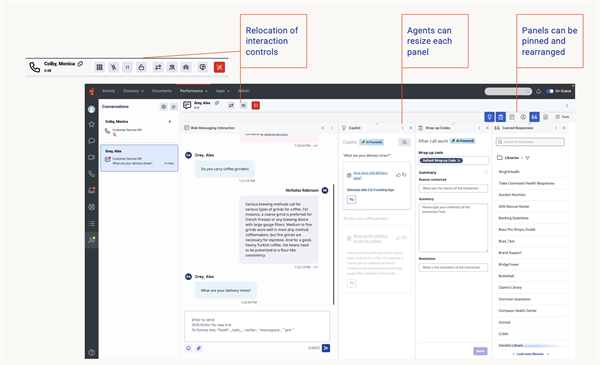
Task: Click the Genesys logo in the top bar
Action: 92,91
